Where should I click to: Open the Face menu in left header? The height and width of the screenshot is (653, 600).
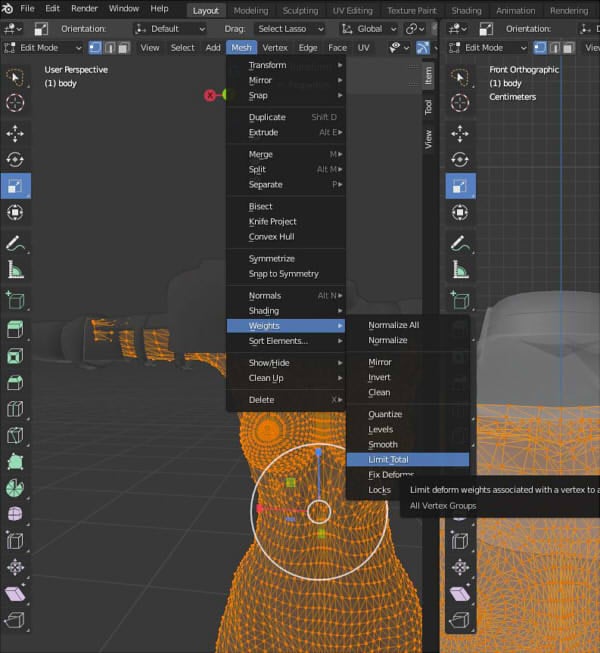point(337,48)
